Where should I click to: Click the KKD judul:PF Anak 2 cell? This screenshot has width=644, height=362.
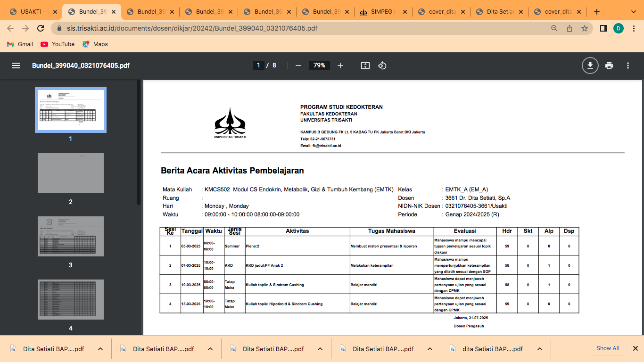tap(297, 265)
